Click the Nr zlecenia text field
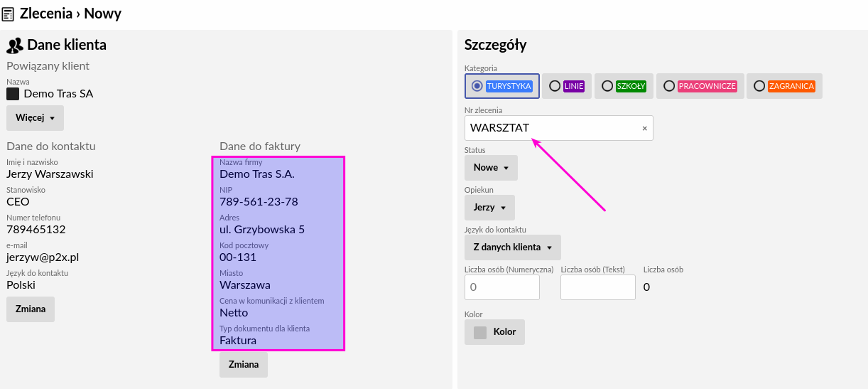This screenshot has width=868, height=389. click(x=551, y=129)
